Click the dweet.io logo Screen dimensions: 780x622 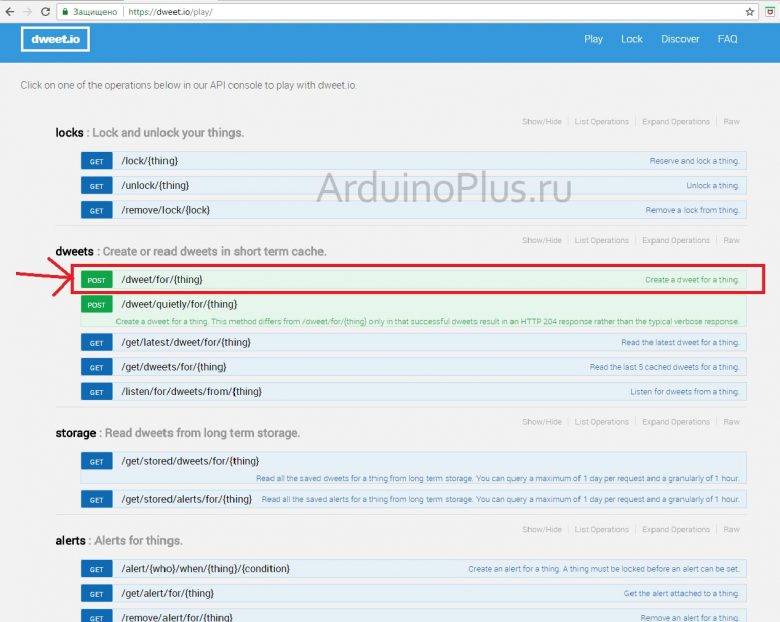coord(55,39)
